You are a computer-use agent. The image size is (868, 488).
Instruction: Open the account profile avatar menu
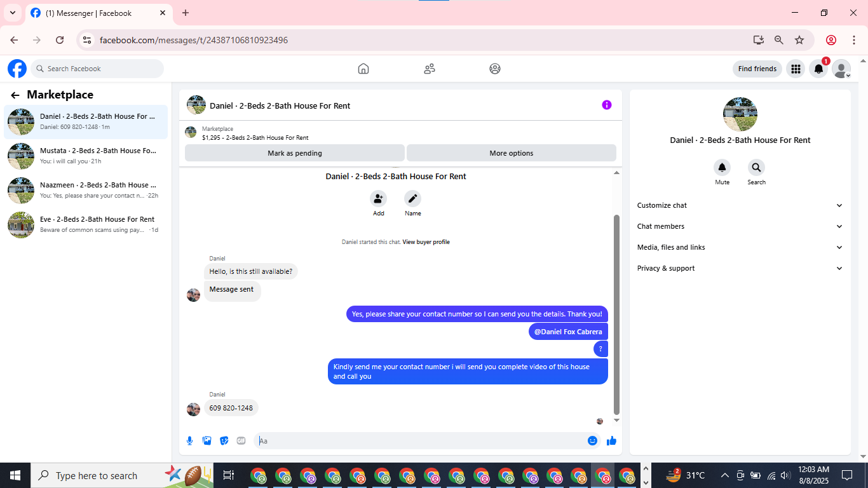[x=841, y=69]
